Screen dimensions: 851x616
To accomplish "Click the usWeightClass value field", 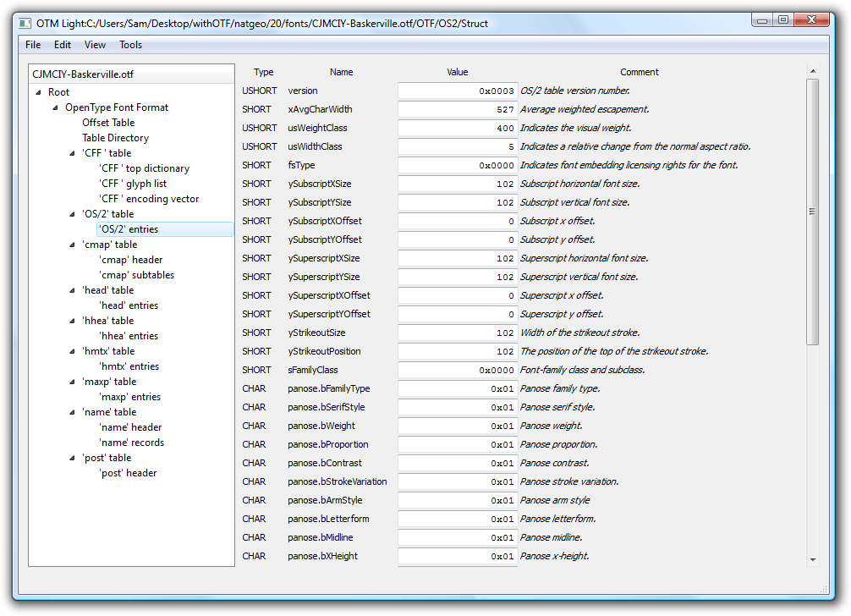I will coord(457,128).
